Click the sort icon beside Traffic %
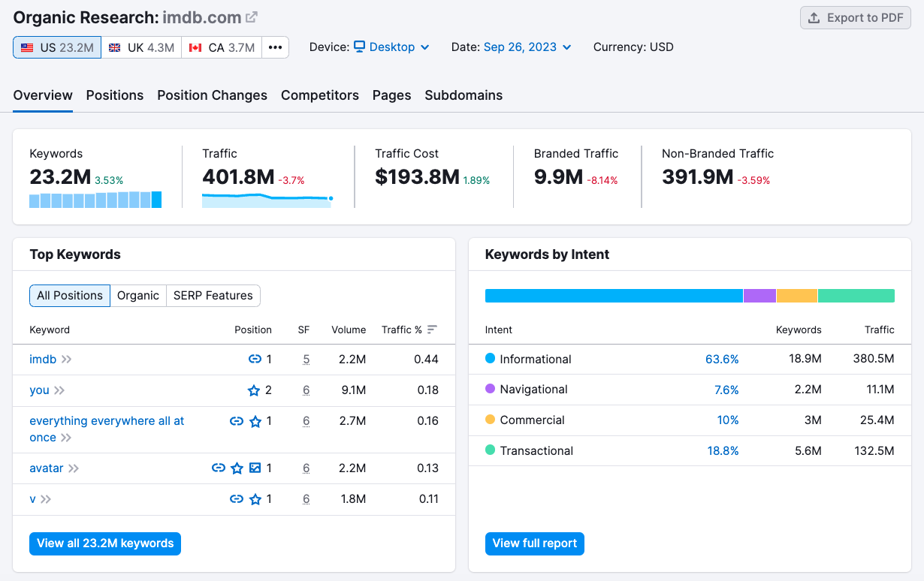Image resolution: width=924 pixels, height=581 pixels. [432, 330]
